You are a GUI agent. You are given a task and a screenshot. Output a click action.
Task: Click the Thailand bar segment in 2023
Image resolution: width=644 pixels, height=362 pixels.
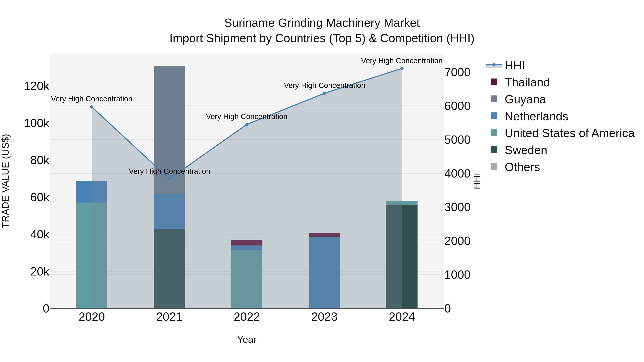click(324, 235)
